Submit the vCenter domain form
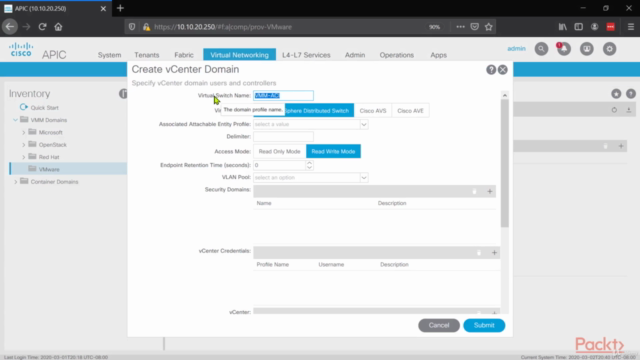 tap(484, 325)
